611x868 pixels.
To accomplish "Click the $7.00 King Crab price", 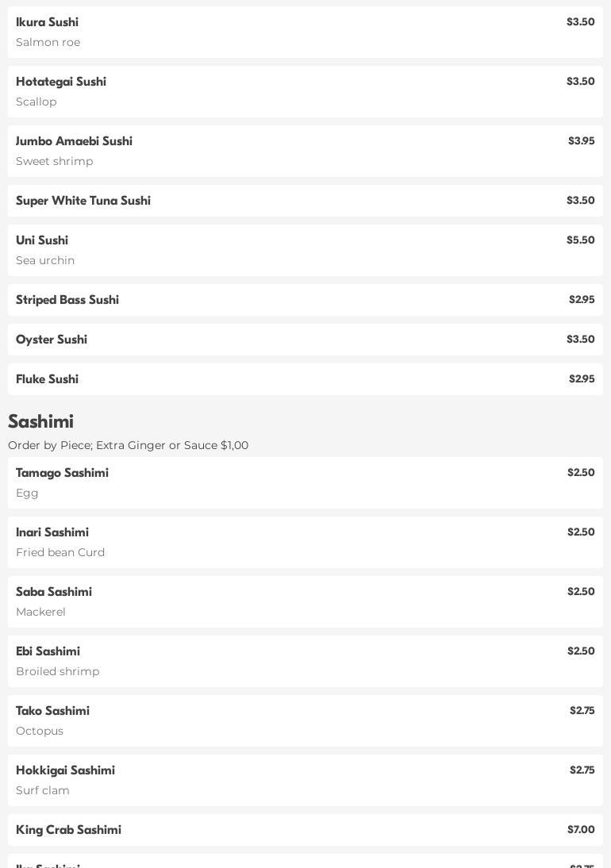I will (581, 830).
